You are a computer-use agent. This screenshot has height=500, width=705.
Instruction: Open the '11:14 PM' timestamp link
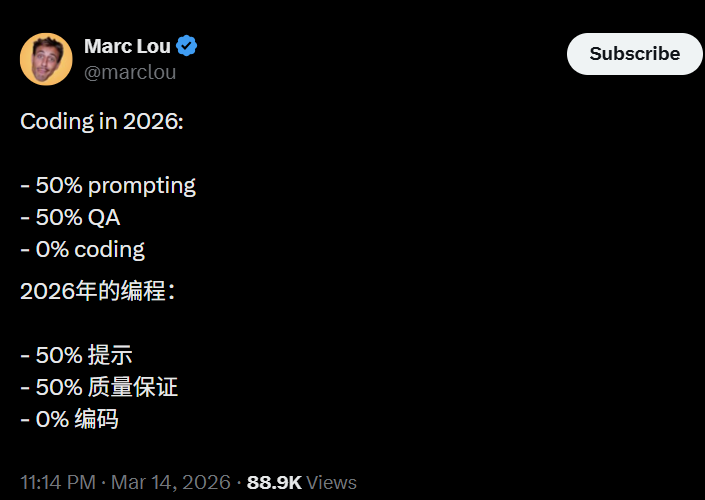click(57, 482)
